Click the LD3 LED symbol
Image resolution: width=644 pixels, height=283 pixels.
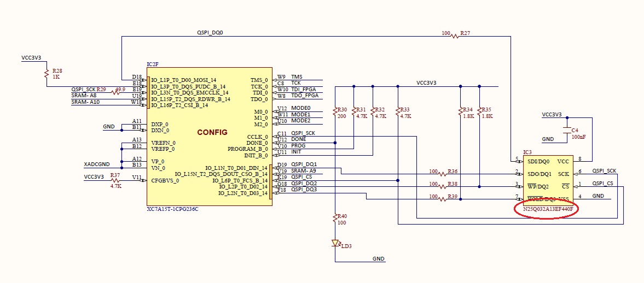pos(335,244)
